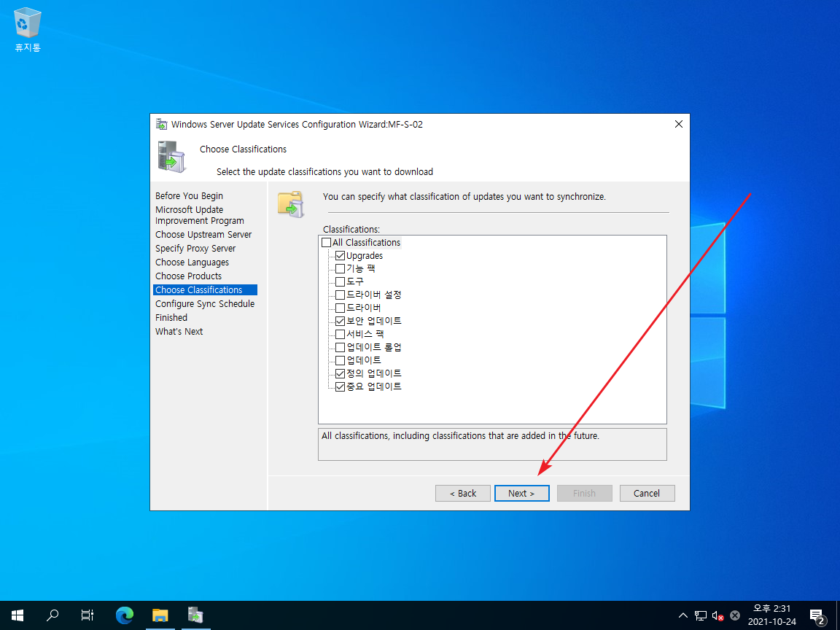Click the folder icon beside the description
This screenshot has width=840, height=630.
[291, 204]
